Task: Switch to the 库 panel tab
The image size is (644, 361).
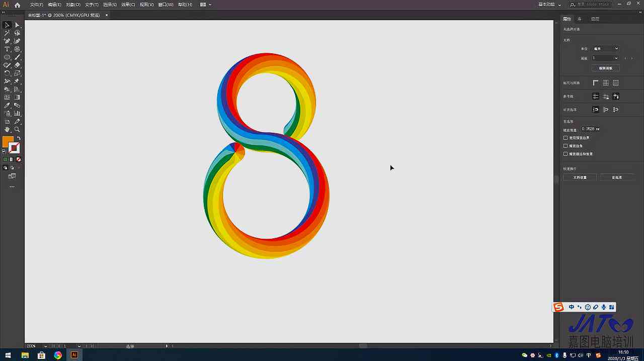Action: tap(580, 19)
